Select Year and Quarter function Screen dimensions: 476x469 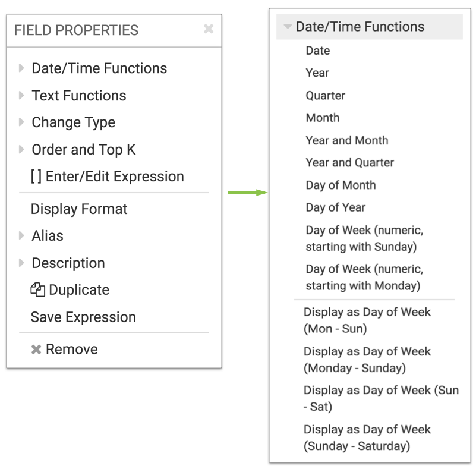(349, 163)
